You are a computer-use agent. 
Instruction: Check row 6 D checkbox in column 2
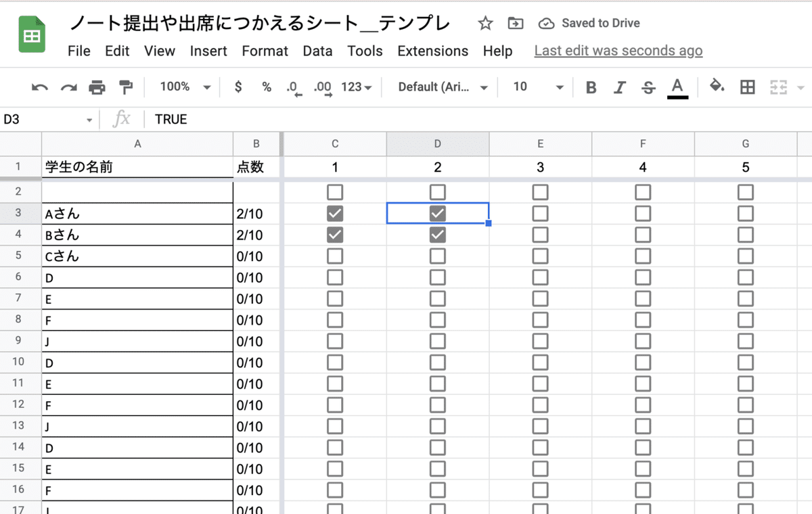[437, 277]
